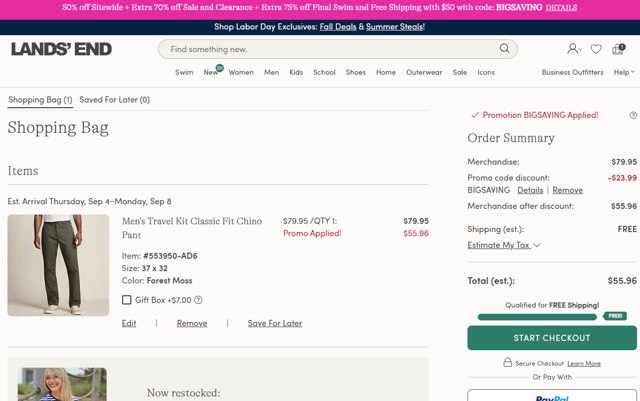Screen dimensions: 640x401
Task: Click START CHECKOUT button
Action: [552, 338]
